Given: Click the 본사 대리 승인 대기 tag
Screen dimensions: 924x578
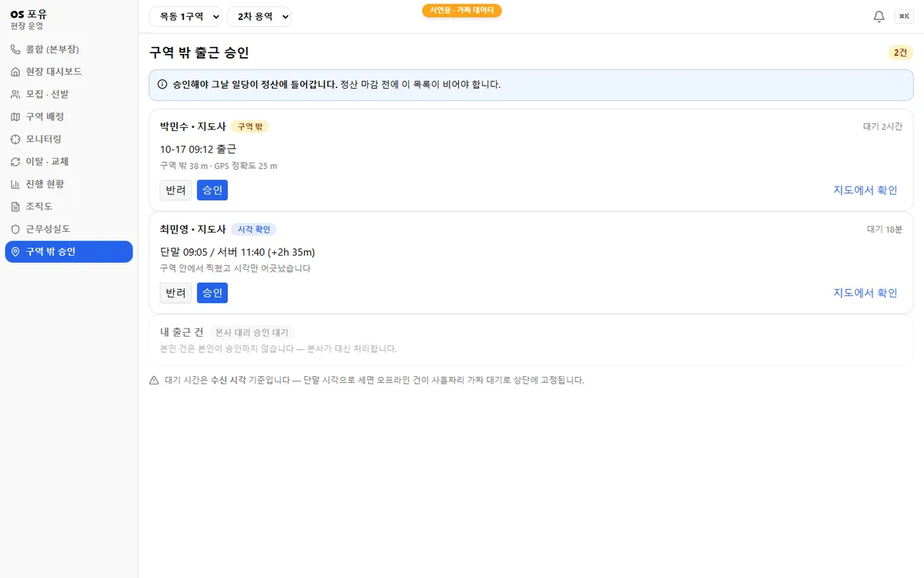Looking at the screenshot, I should point(252,332).
